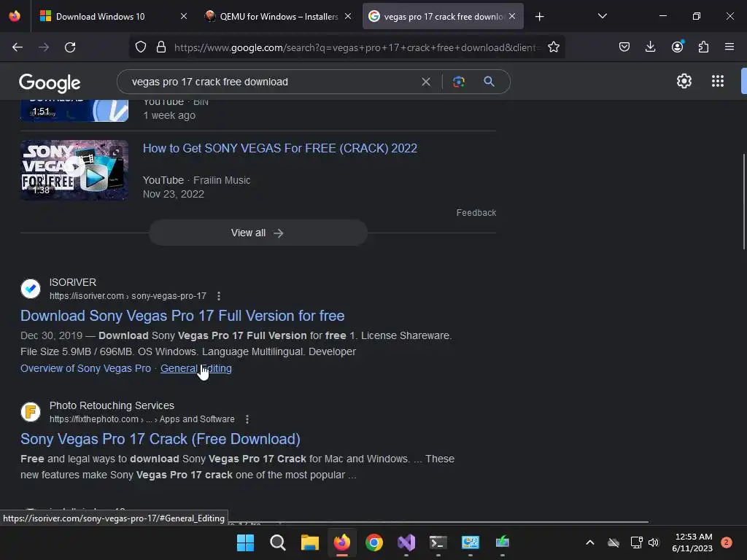Click the page vertical scrollbar thumb
Screen dimensions: 747x560
(x=743, y=201)
